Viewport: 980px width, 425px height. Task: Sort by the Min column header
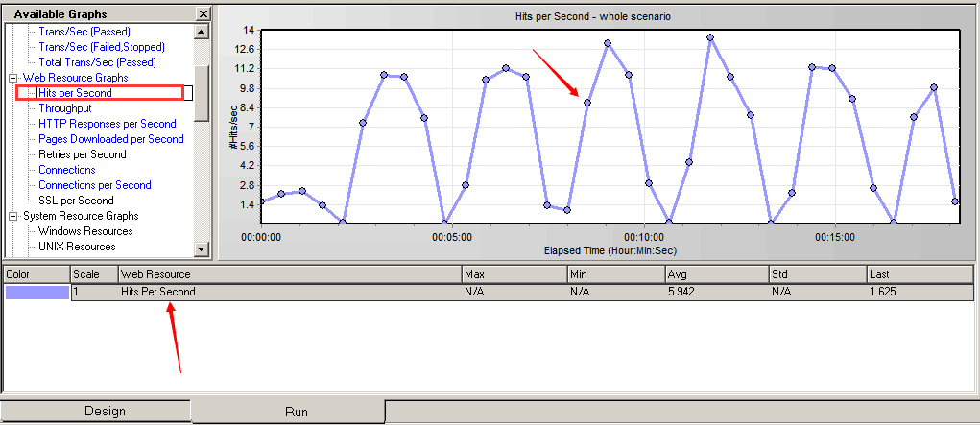coord(616,274)
